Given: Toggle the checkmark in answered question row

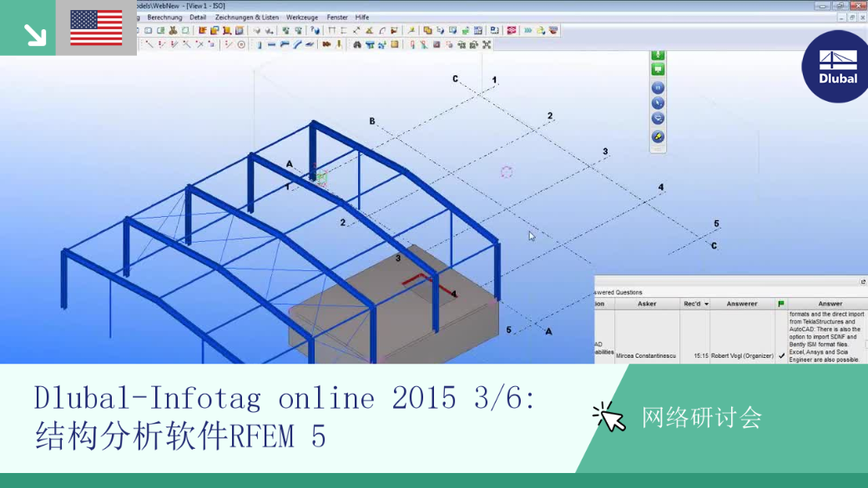Looking at the screenshot, I should tap(781, 355).
